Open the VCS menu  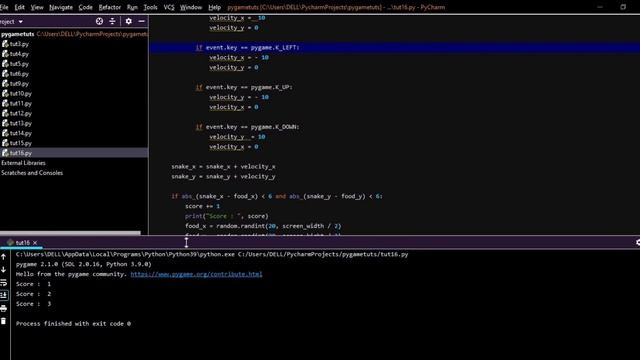coord(169,7)
